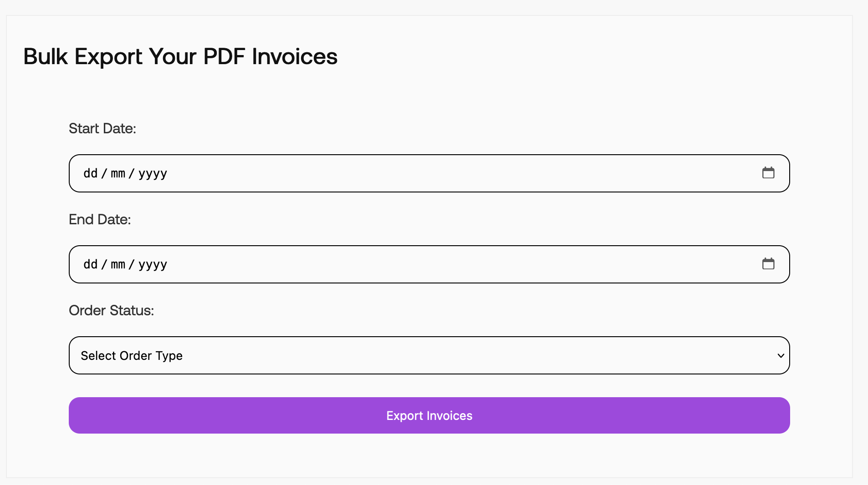Select the dd segment of Start Date
The width and height of the screenshot is (868, 485).
point(90,173)
